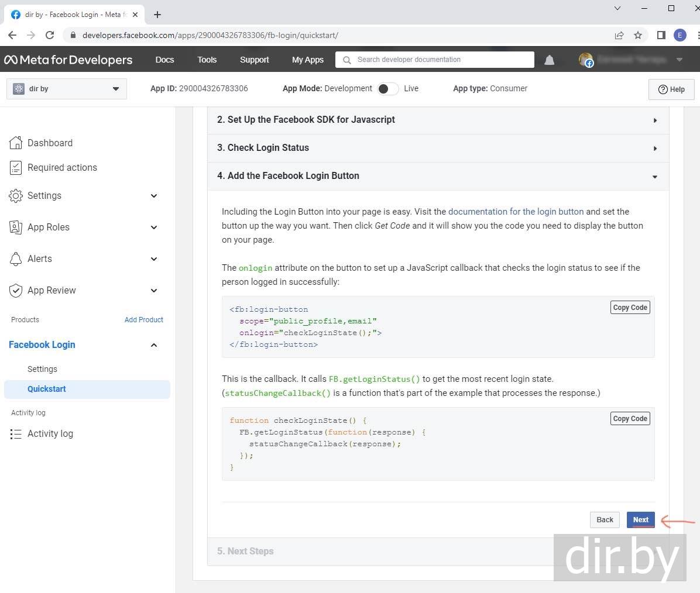The image size is (700, 593).
Task: Open the Dashboard home icon
Action: (16, 143)
